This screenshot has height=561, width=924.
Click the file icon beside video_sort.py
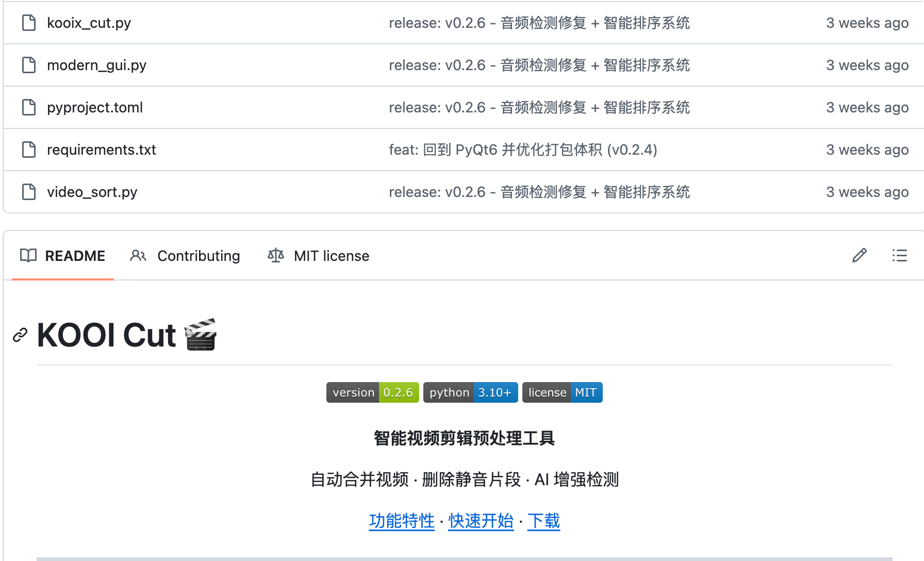(x=28, y=191)
